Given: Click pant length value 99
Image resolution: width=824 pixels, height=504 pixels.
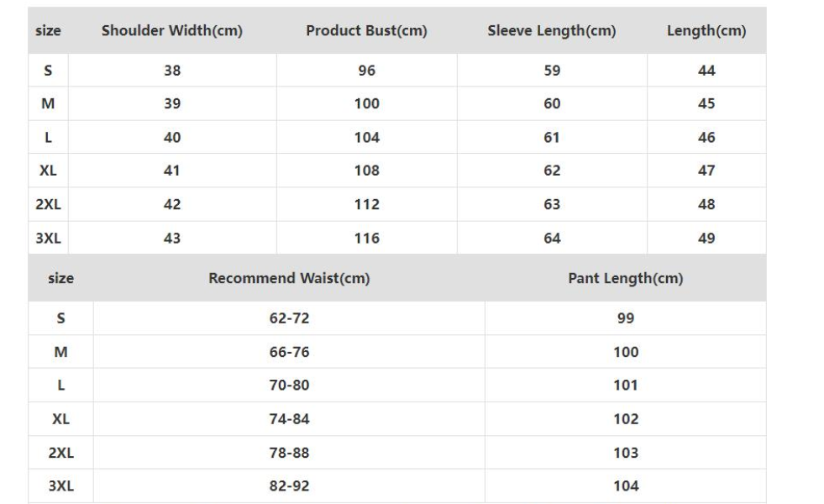Looking at the screenshot, I should pos(625,318).
